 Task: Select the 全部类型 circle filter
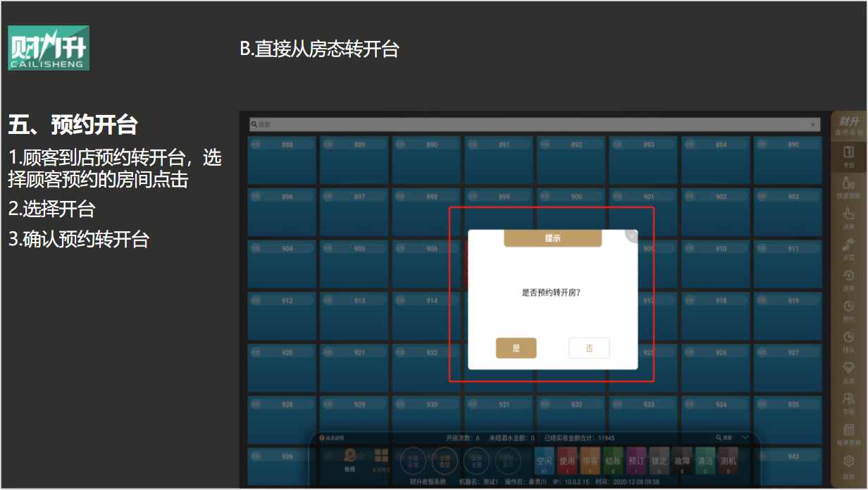445,460
